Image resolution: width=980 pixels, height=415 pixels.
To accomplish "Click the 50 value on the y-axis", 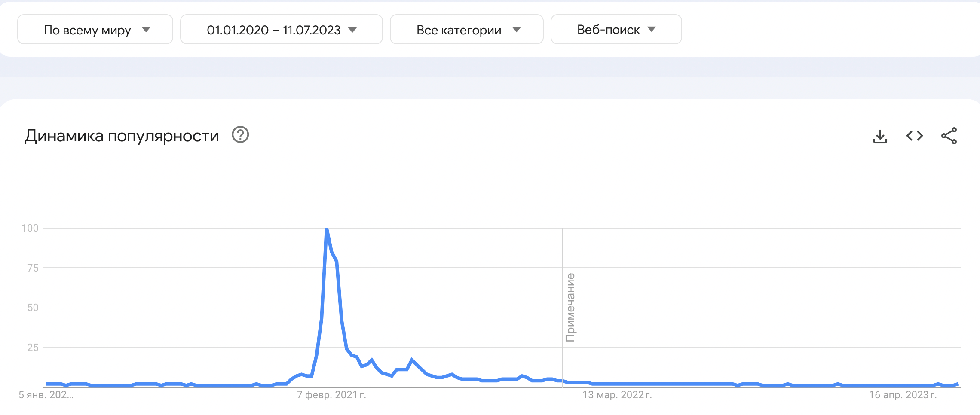I will [x=33, y=308].
